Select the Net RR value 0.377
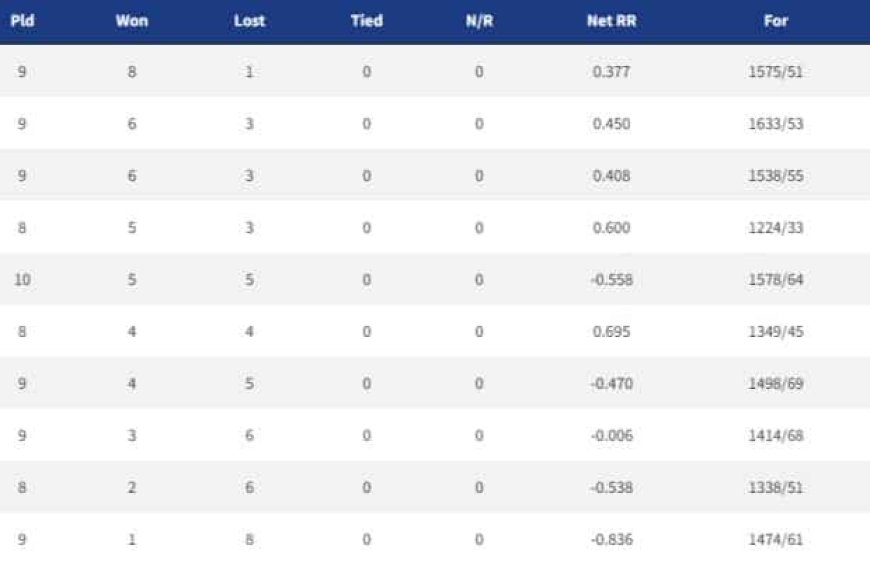 [x=611, y=72]
